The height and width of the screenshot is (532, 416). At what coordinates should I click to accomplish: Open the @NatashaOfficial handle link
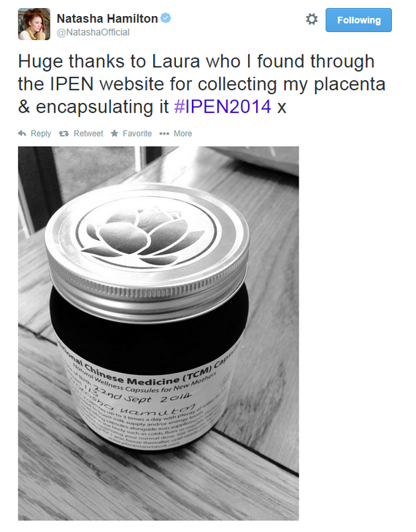point(93,32)
